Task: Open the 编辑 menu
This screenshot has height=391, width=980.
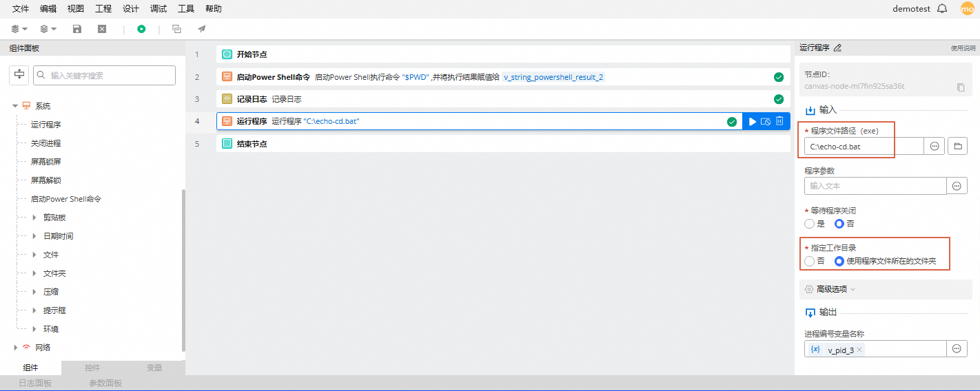Action: click(x=48, y=9)
